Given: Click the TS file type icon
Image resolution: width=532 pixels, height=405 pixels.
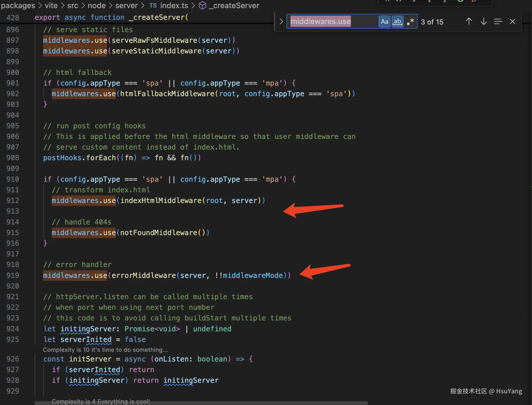Looking at the screenshot, I should [x=153, y=5].
